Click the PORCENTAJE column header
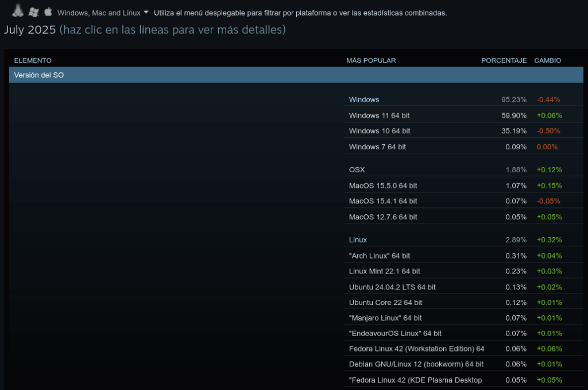The image size is (588, 390). pos(504,60)
